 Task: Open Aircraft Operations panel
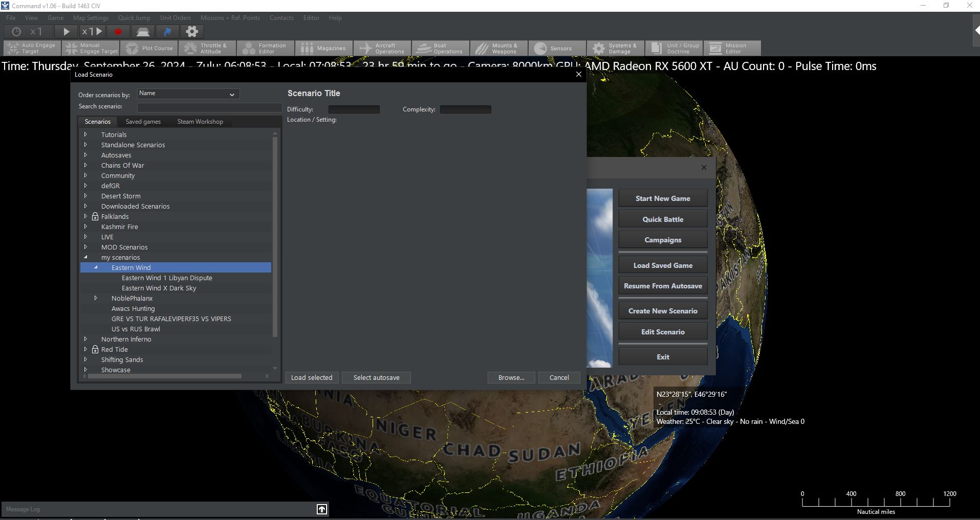coord(382,49)
